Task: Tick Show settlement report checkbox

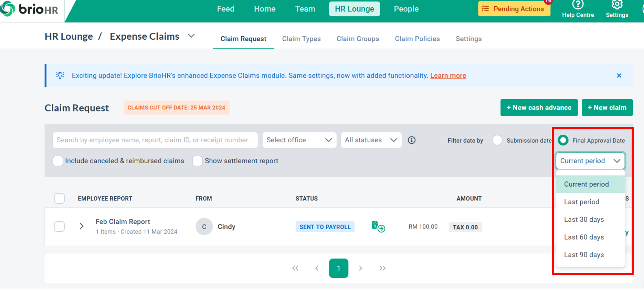Action: pos(198,161)
